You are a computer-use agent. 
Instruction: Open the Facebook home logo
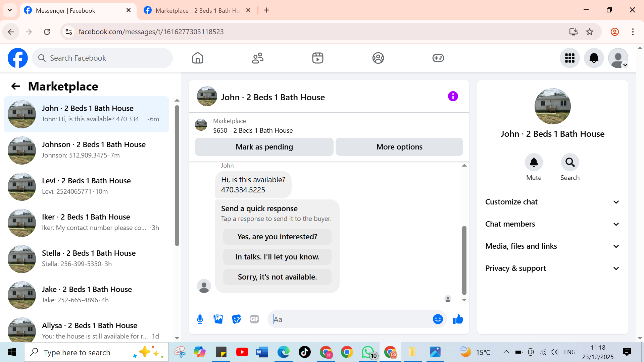(x=18, y=58)
